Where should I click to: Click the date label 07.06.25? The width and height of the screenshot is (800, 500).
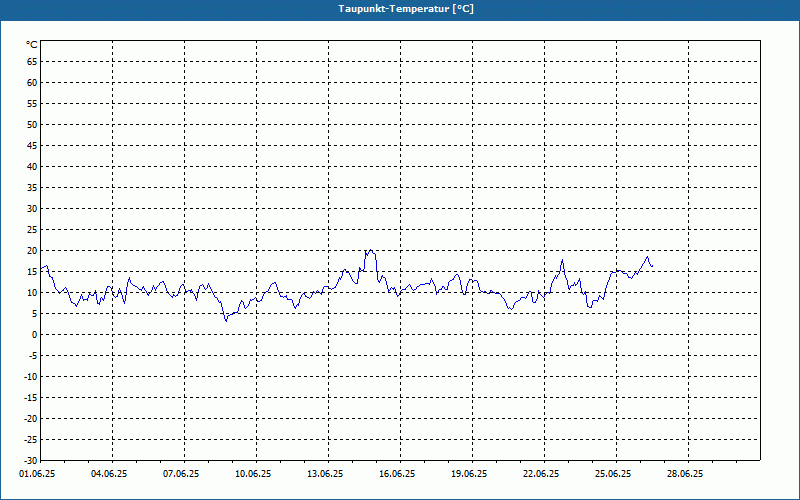tap(181, 474)
